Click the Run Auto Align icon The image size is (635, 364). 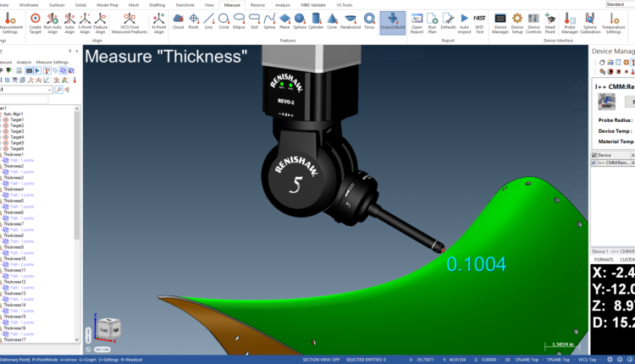click(x=53, y=21)
